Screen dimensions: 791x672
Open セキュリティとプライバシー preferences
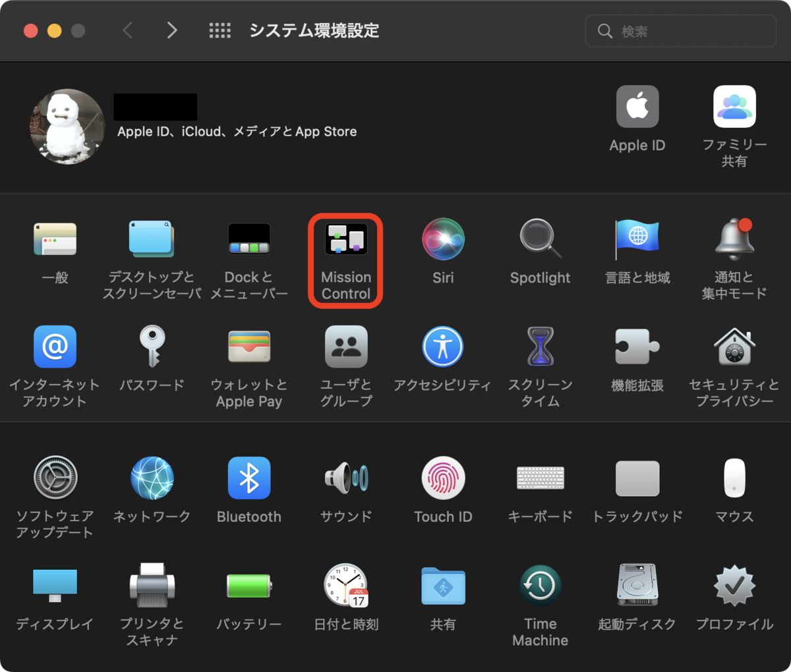(734, 347)
